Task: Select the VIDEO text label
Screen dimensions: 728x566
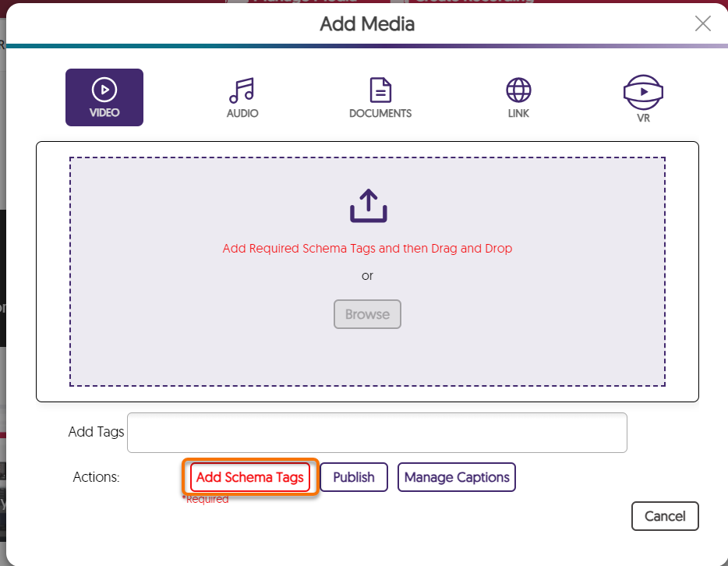Action: coord(104,113)
